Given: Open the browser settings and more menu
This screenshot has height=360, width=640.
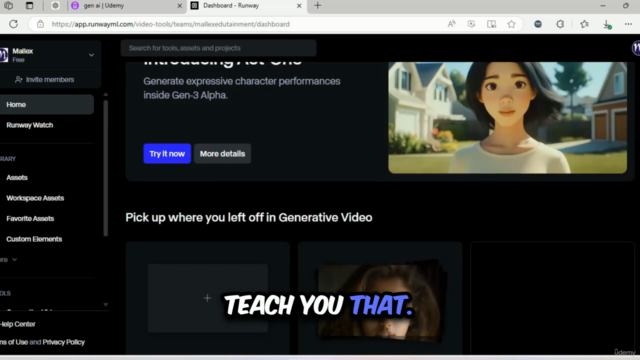Looking at the screenshot, I should pyautogui.click(x=628, y=24).
